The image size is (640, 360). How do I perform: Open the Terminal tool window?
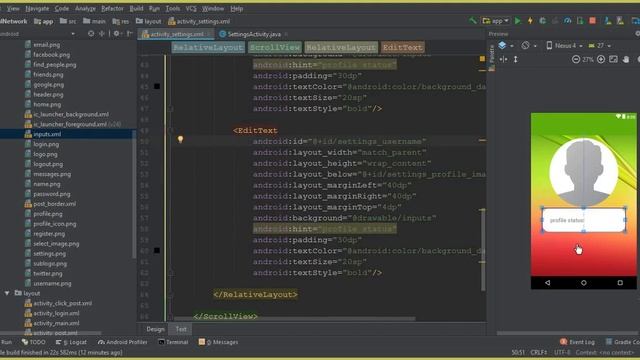(x=173, y=342)
